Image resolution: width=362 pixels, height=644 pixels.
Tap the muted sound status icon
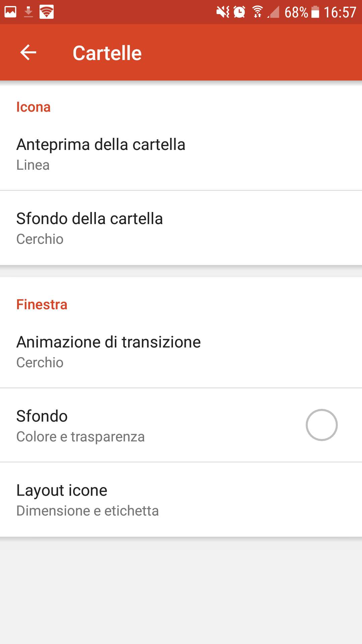point(223,12)
